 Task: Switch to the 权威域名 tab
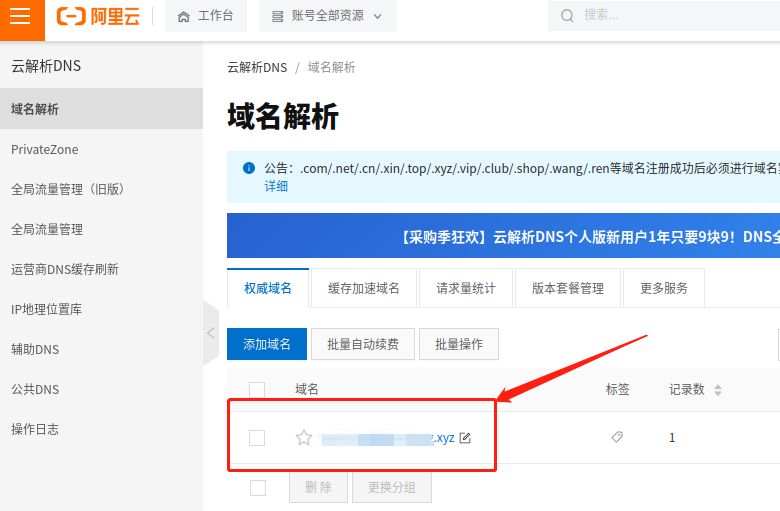coord(268,288)
